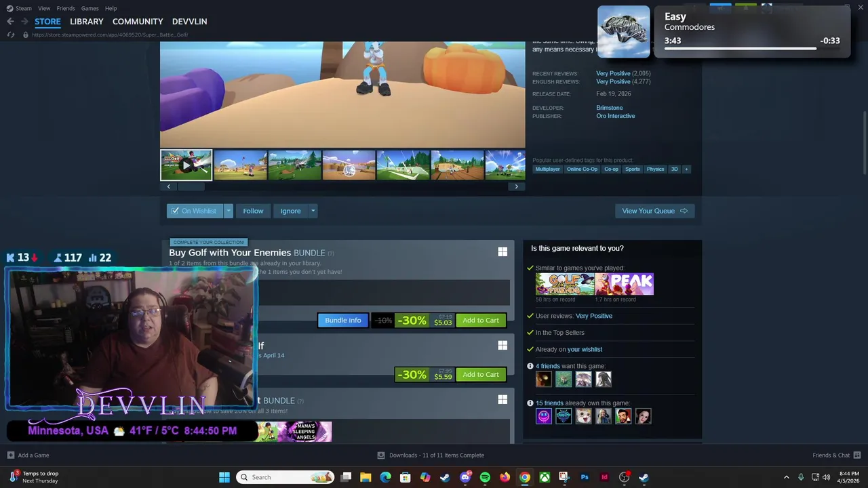Click last friend avatar who owns game
Screen dimensions: 868x488
[643, 416]
